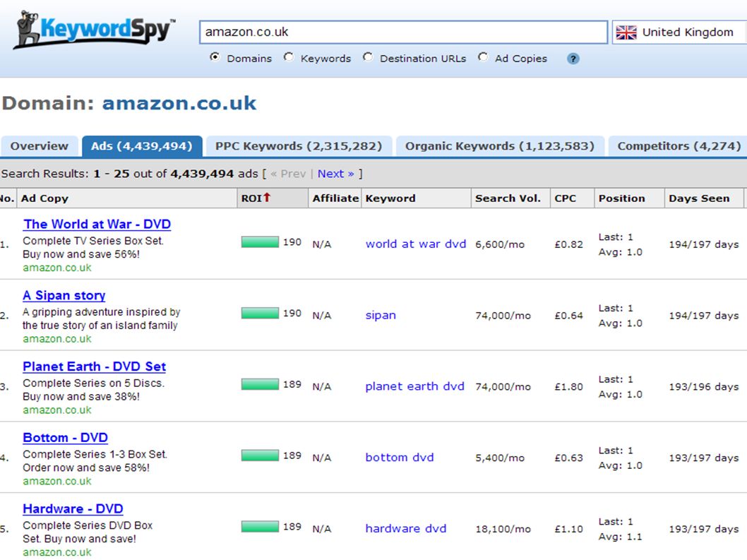Click the KeywordSpy logo
The width and height of the screenshot is (747, 560).
click(95, 30)
